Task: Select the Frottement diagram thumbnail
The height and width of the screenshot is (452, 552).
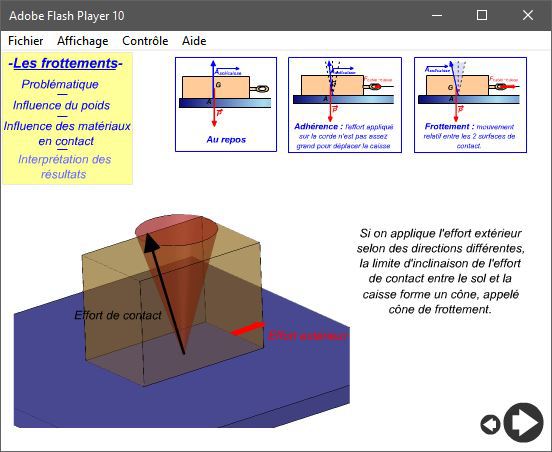Action: point(470,105)
